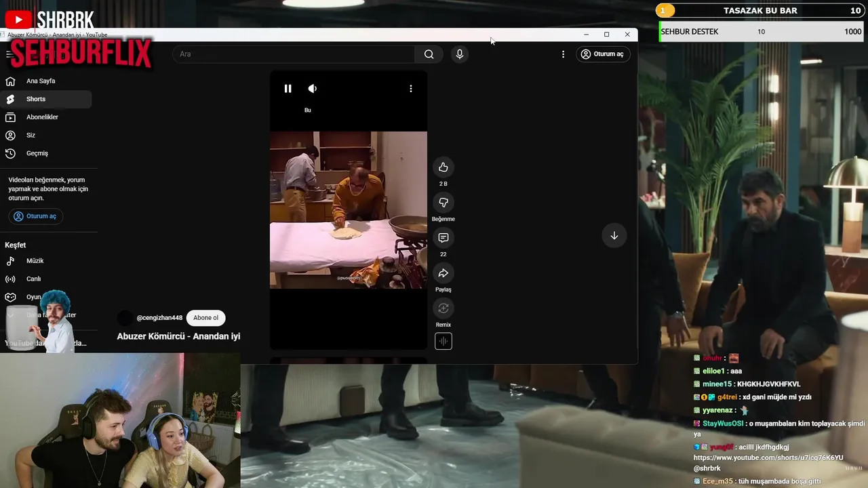Open the @cengizhan448 channel link
The width and height of the screenshot is (868, 488).
[159, 318]
